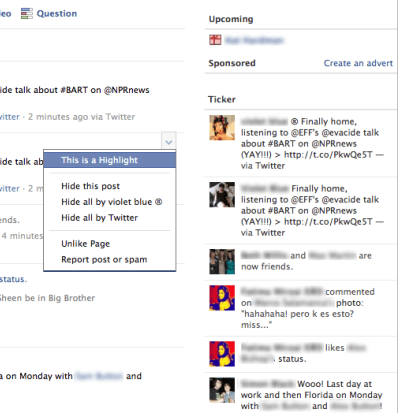Select Unlike Page menu entry
This screenshot has height=413, width=398.
click(x=85, y=244)
